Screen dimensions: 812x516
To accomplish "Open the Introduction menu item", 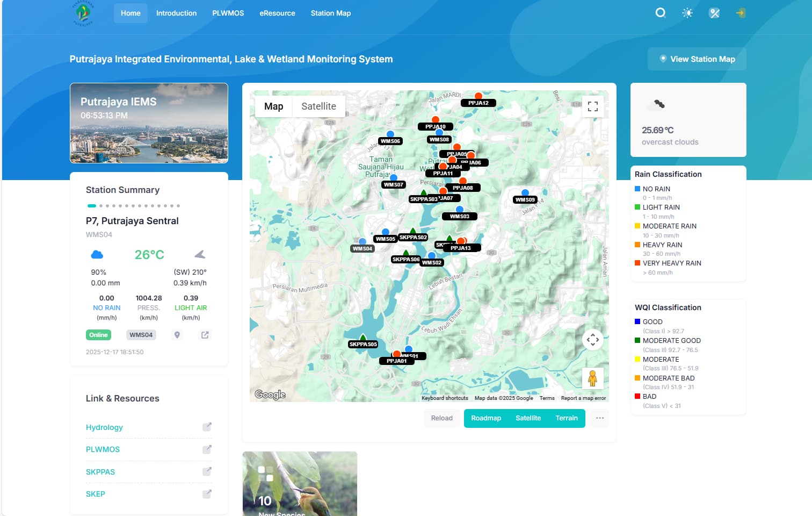I will coord(176,13).
